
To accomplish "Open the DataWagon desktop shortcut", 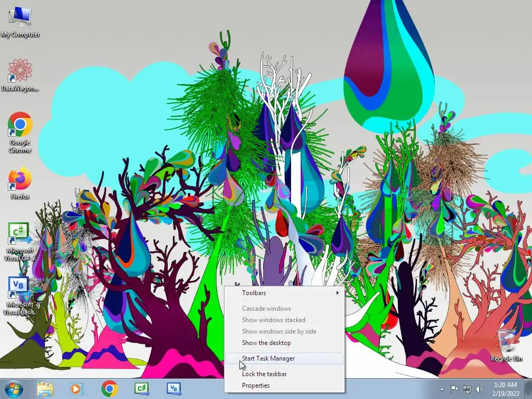I will [20, 75].
